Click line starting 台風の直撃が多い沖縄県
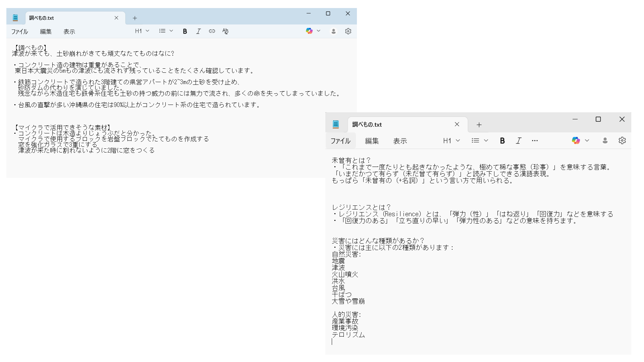Image resolution: width=644 pixels, height=362 pixels. (x=137, y=105)
